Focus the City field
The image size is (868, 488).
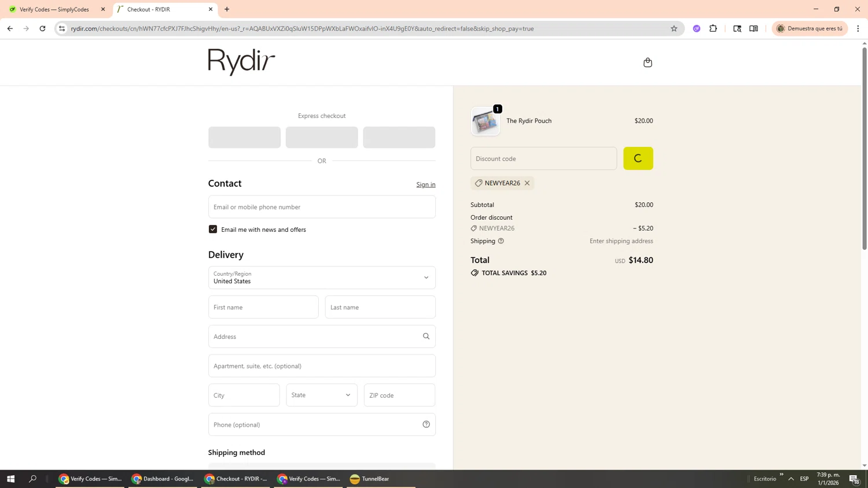pos(244,395)
